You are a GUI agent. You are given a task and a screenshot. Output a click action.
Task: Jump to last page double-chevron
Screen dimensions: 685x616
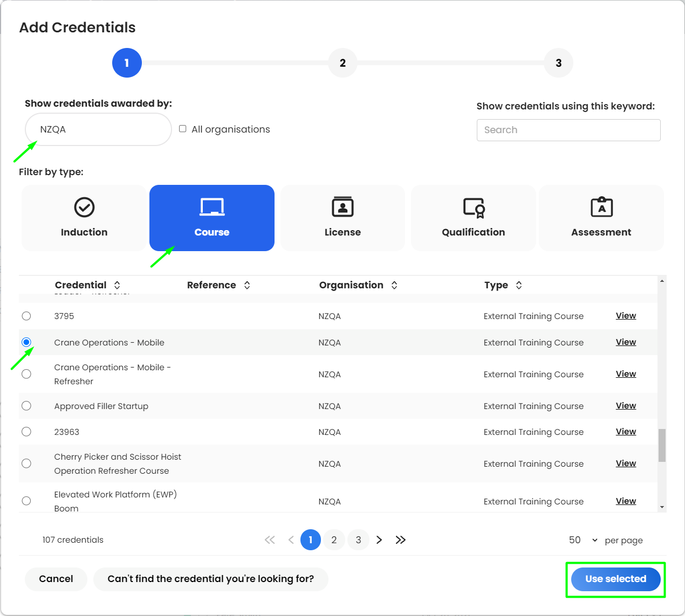click(x=400, y=540)
